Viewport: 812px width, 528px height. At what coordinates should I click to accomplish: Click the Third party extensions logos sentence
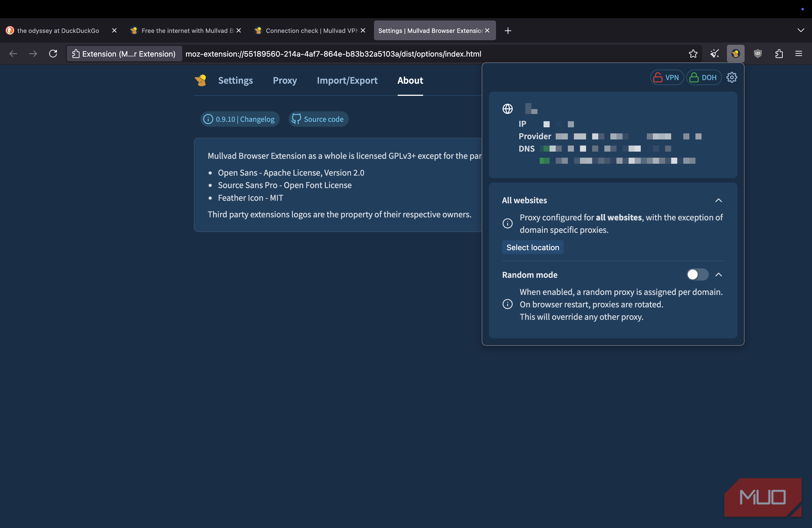pyautogui.click(x=339, y=214)
